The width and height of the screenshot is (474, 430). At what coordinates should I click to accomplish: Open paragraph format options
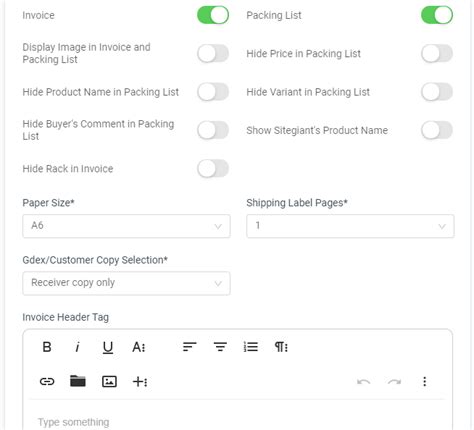pos(281,347)
